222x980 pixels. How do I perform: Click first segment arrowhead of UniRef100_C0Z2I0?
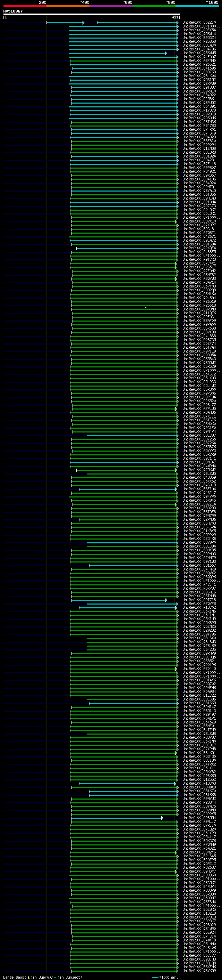pos(84,23)
